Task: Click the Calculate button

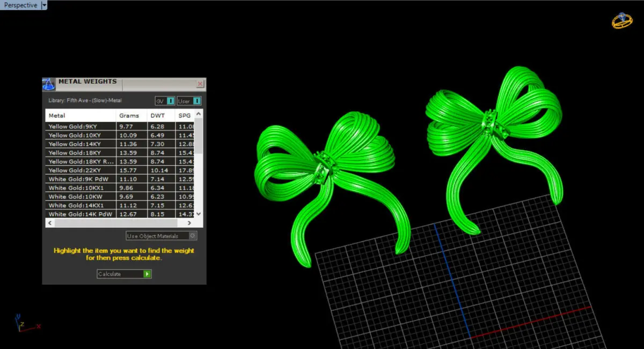Action: (125, 274)
